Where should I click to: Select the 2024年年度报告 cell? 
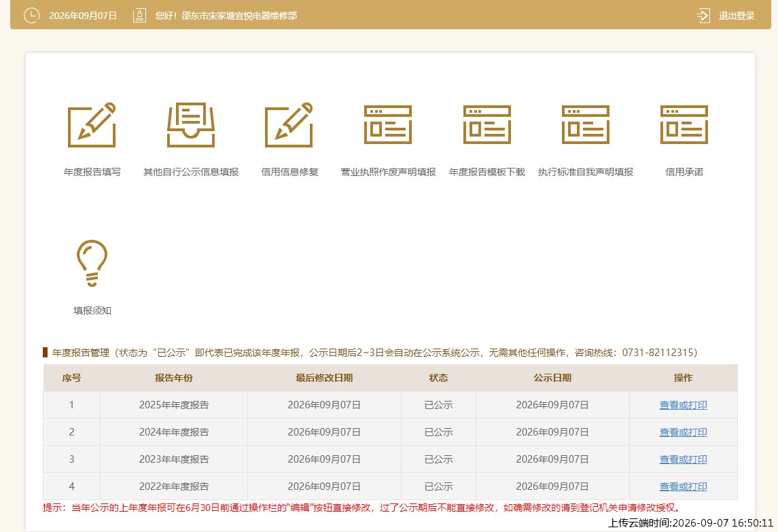click(x=174, y=432)
